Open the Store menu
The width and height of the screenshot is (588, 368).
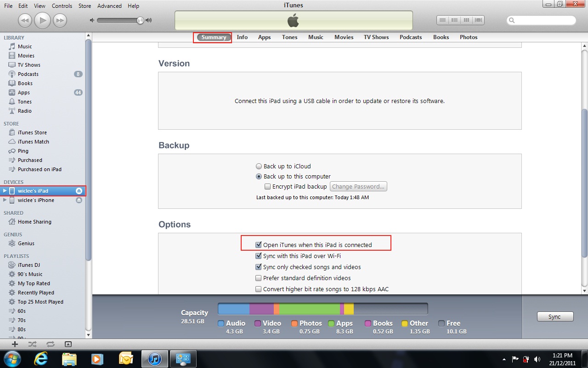coord(85,6)
